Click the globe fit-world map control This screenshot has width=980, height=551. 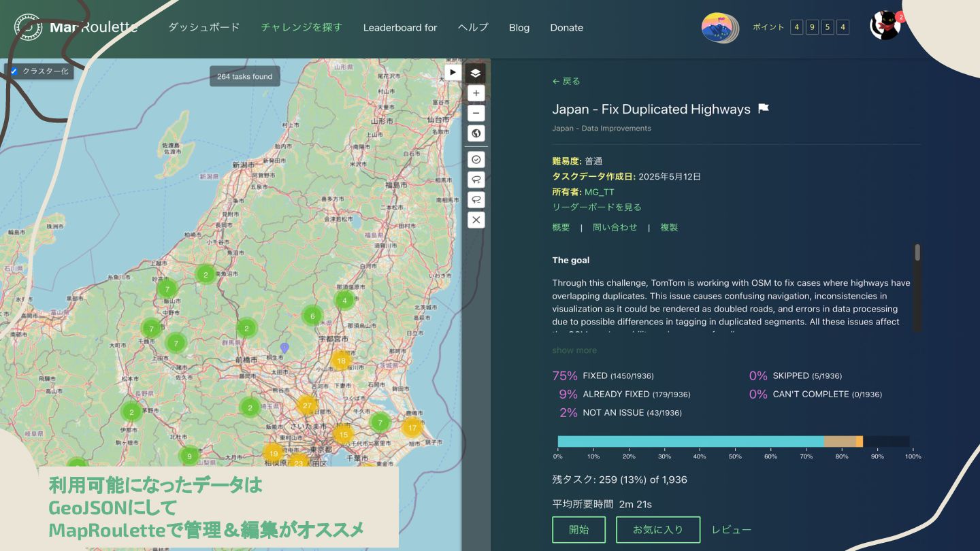[x=476, y=133]
